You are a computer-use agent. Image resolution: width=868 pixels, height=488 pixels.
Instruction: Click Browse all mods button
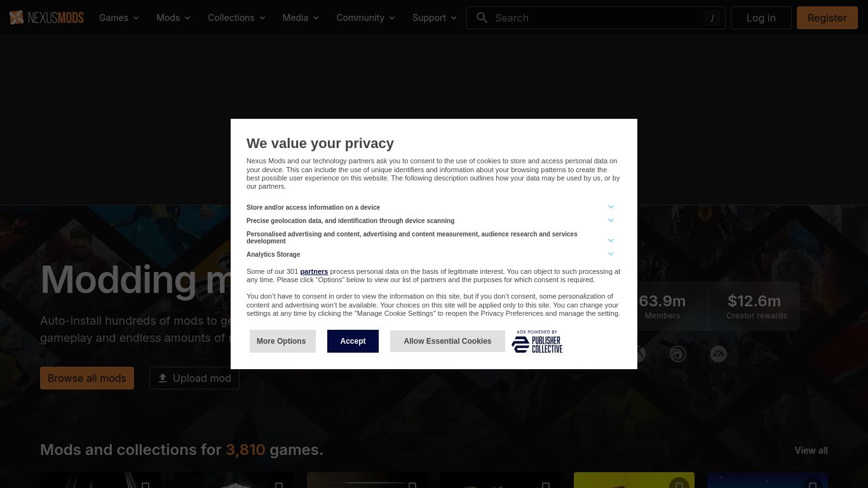click(87, 378)
